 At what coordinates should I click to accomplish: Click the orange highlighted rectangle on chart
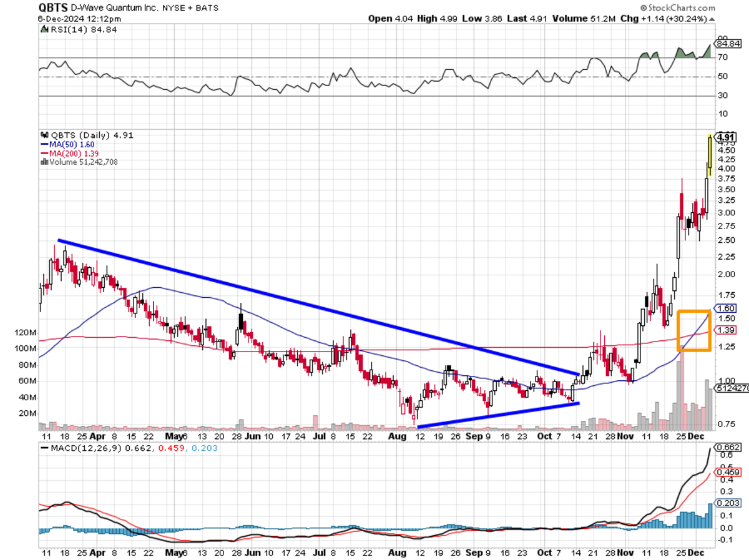693,330
